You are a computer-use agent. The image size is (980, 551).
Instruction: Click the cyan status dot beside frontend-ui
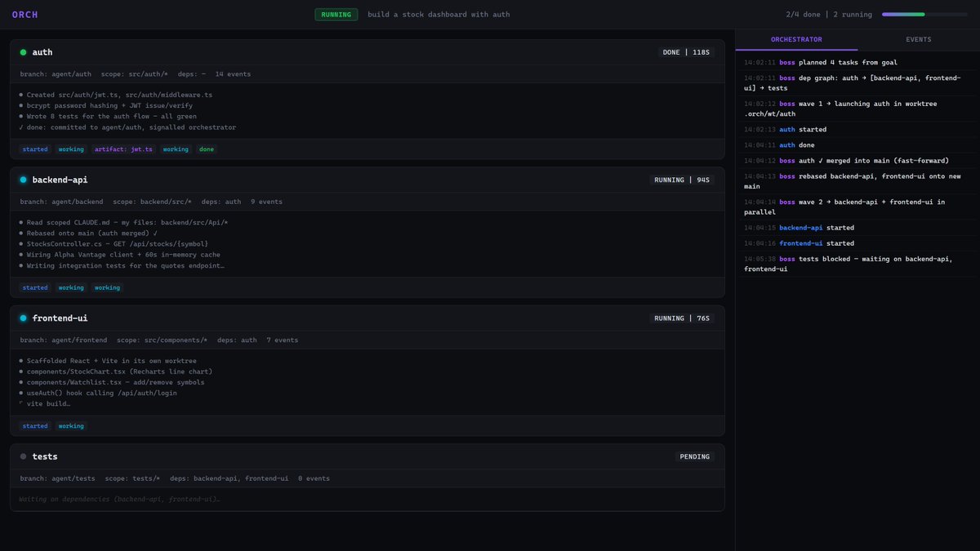(x=23, y=318)
